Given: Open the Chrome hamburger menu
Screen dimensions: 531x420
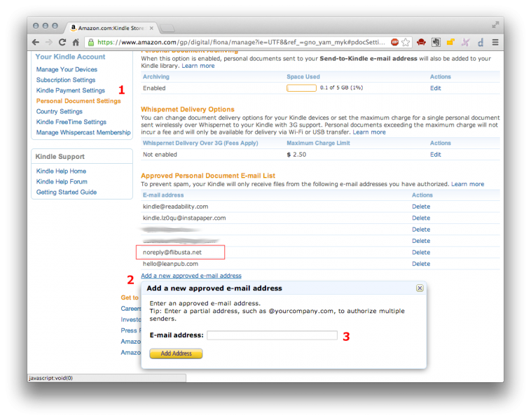Looking at the screenshot, I should [x=495, y=42].
